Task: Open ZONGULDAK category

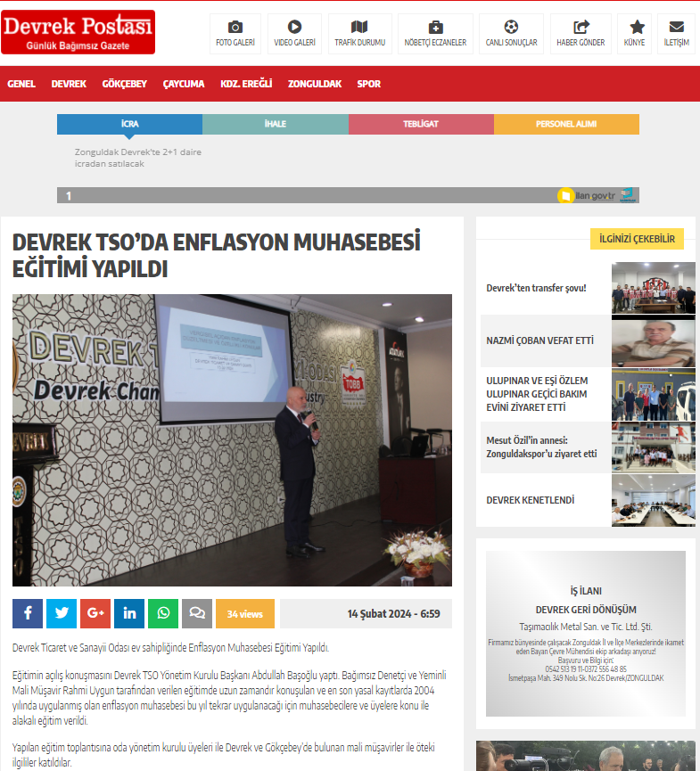Action: tap(315, 84)
